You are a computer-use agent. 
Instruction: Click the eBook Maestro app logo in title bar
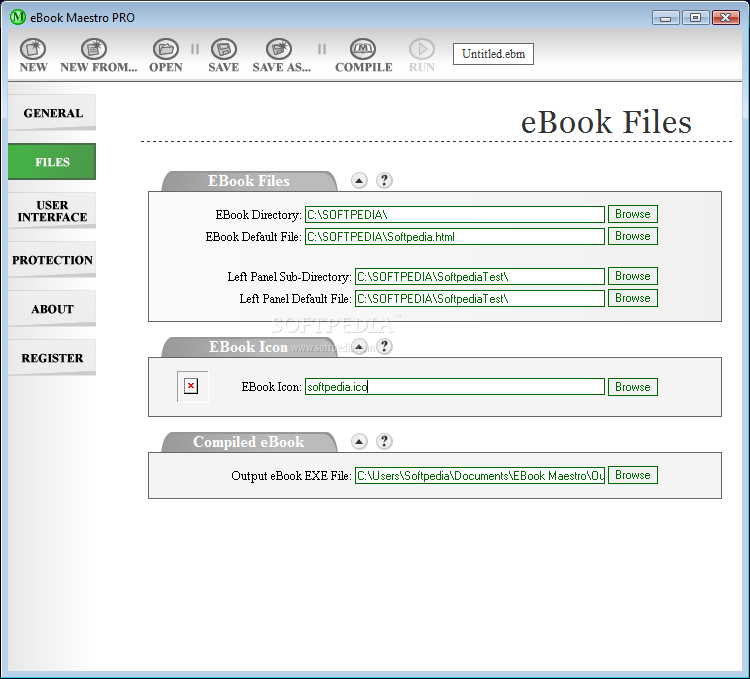(18, 17)
